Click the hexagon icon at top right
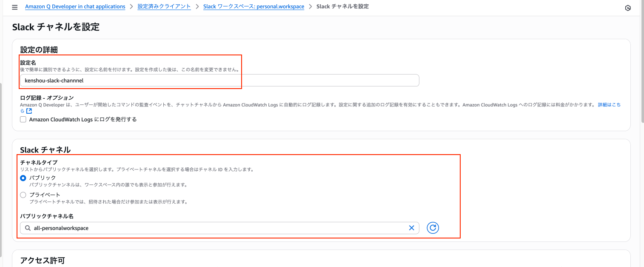 coord(628,8)
